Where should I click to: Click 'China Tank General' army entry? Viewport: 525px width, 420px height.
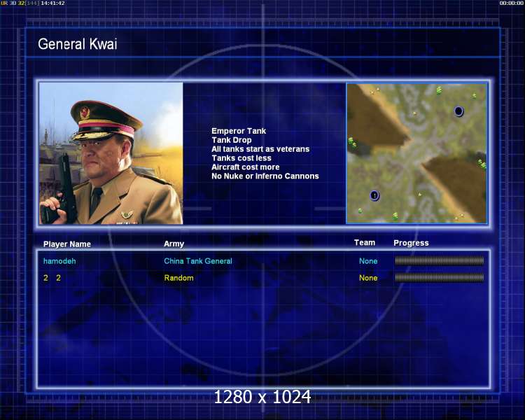click(x=198, y=261)
